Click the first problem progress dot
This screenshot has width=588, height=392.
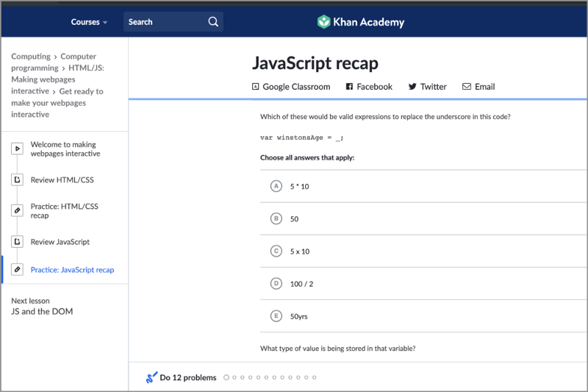point(226,378)
